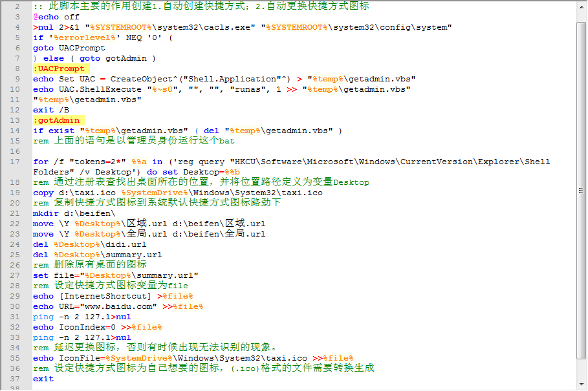Click the 'for /f "tokens=2*"' text
The image size is (588, 391).
coord(80,162)
